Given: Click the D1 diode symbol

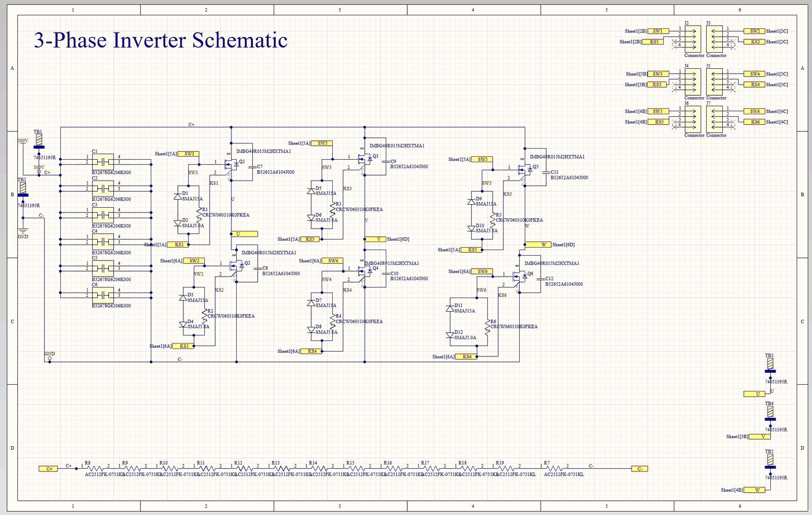Looking at the screenshot, I should 177,197.
